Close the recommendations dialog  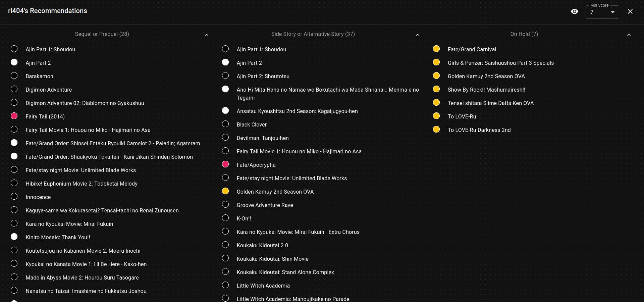point(630,11)
